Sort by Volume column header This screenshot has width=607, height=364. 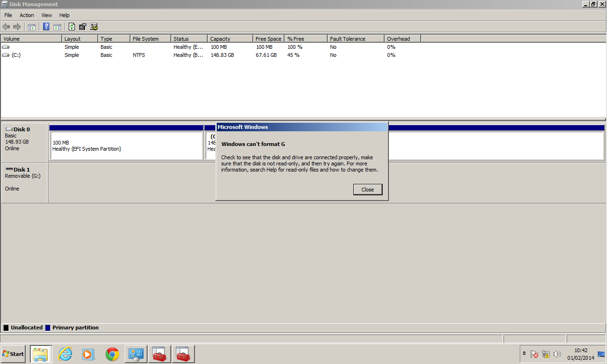point(31,39)
